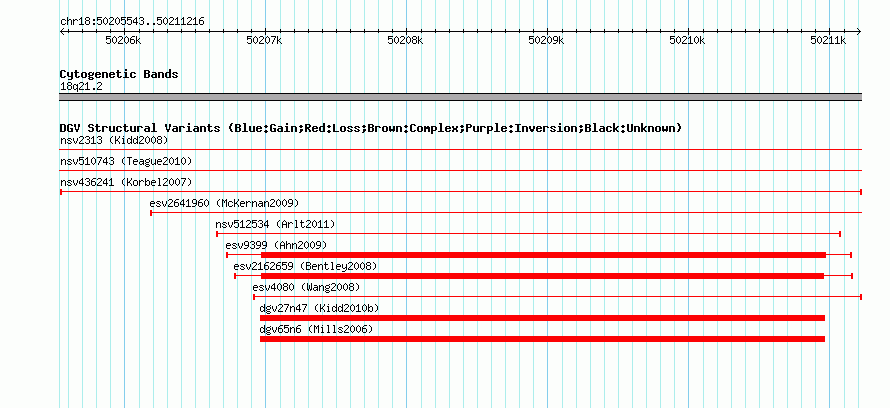
Task: Click the 50209k ruler mark
Action: coord(547,40)
